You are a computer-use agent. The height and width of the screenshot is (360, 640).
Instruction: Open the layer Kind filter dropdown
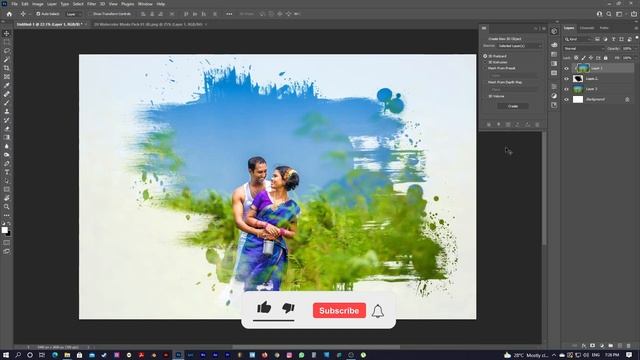click(x=578, y=39)
